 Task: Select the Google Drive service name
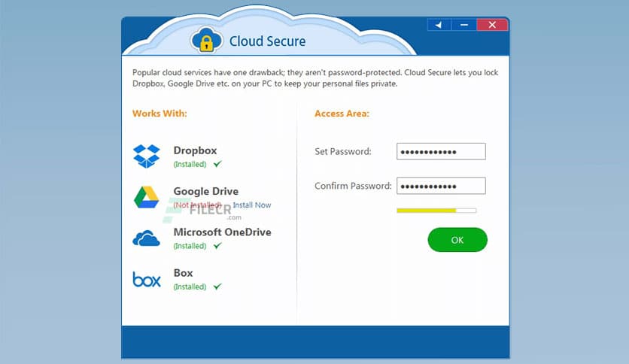(205, 191)
